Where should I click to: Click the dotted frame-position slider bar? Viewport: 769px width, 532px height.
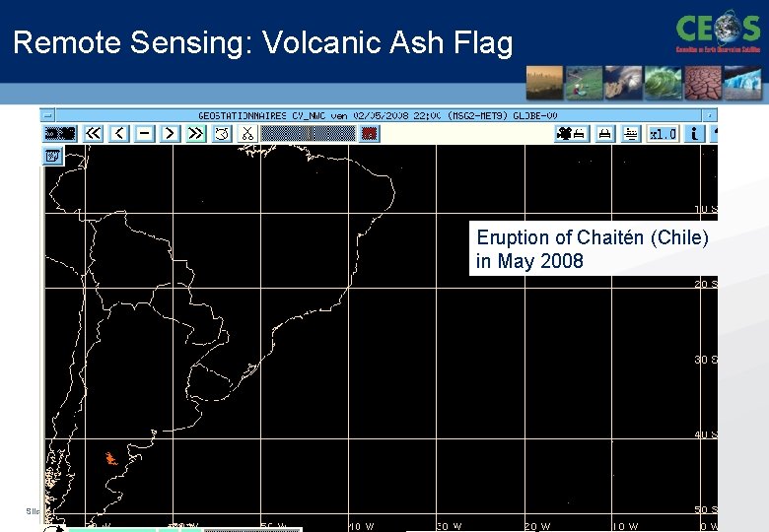tap(308, 134)
